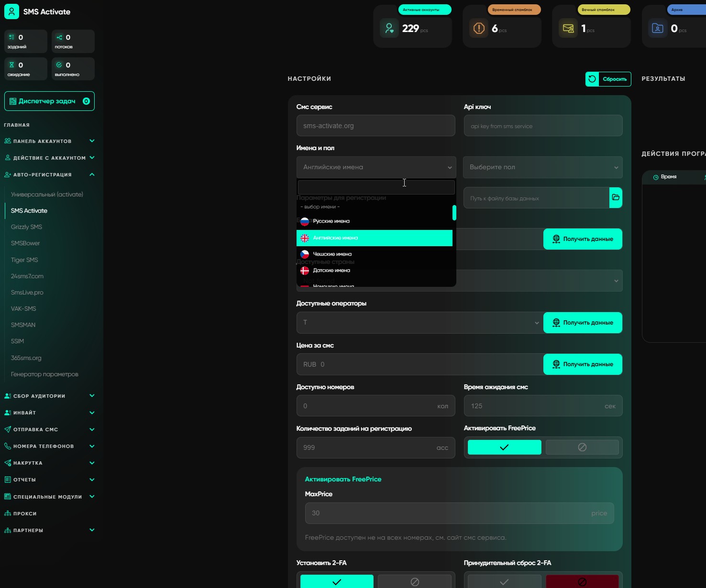706x588 pixels.
Task: Open 5SIM in the sidebar
Action: [x=17, y=341]
